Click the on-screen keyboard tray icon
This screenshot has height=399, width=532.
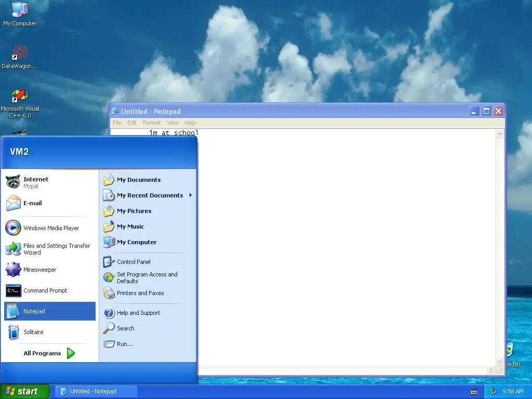pyautogui.click(x=474, y=392)
